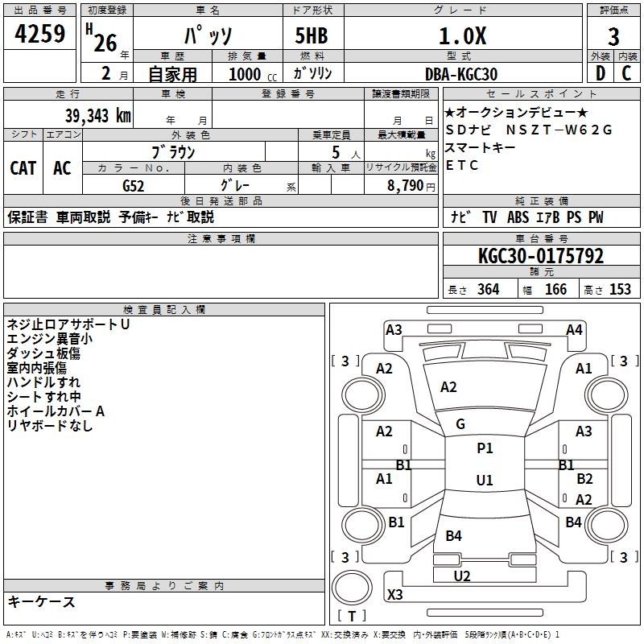Select the recycle deposit amount 8,790

coord(400,185)
